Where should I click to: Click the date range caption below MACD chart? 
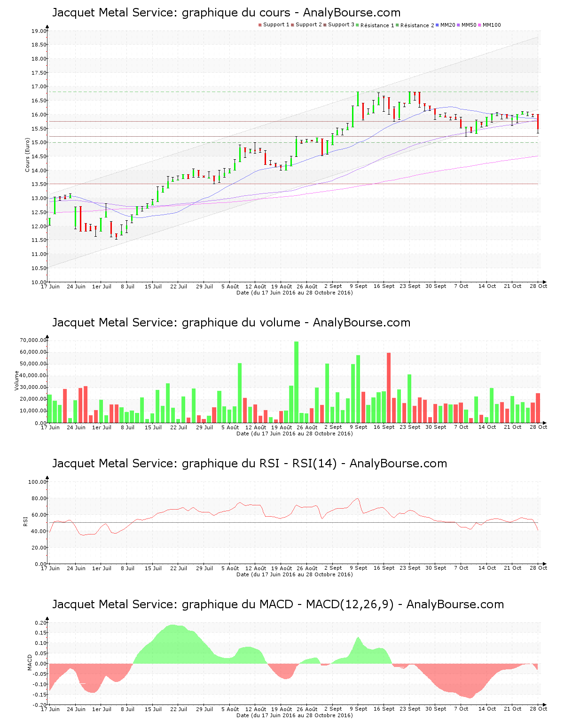point(294,715)
